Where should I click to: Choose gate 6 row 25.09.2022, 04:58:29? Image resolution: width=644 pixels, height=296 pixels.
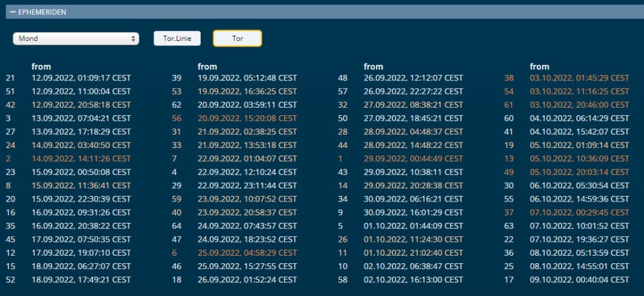pos(247,252)
